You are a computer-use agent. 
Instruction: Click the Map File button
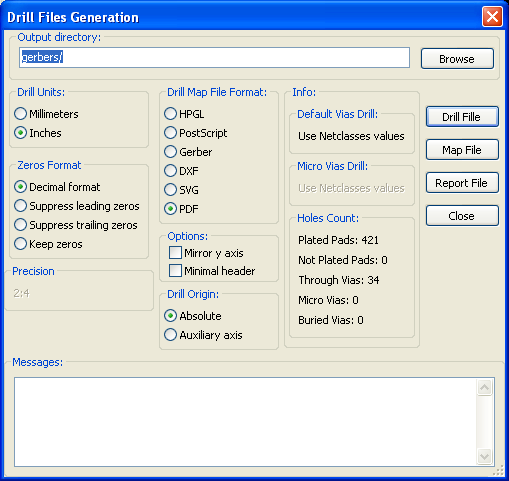[462, 150]
